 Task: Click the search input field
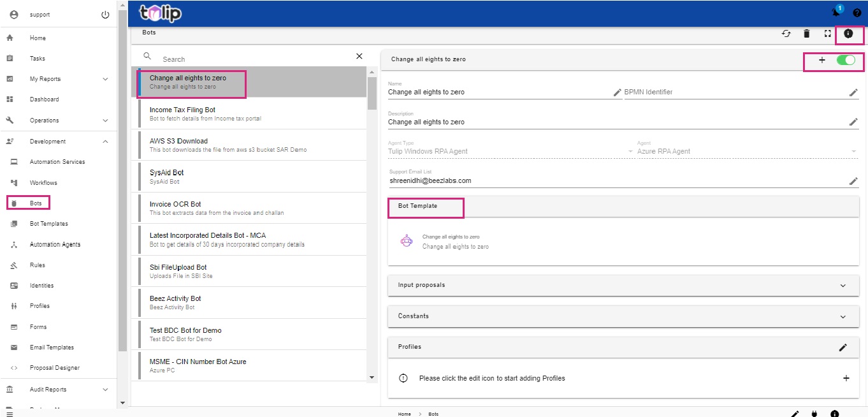255,59
